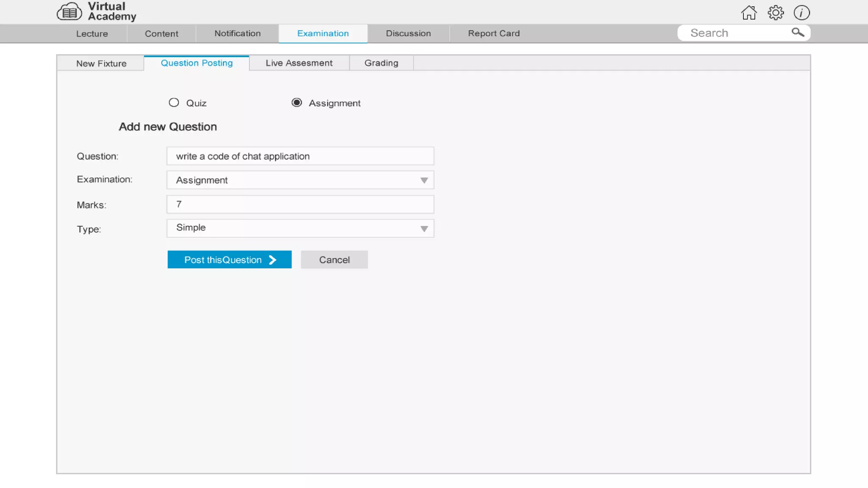Open the settings gear icon

point(776,13)
